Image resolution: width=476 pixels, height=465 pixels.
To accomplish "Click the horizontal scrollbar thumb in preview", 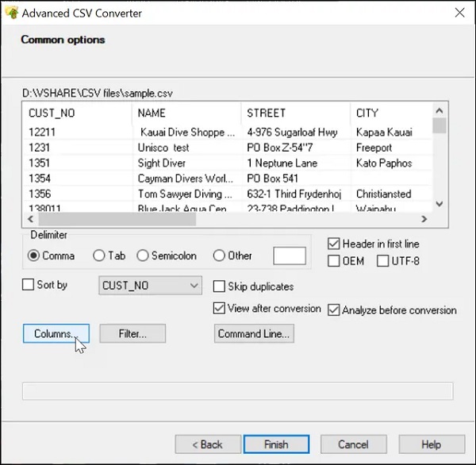I will tap(117, 219).
